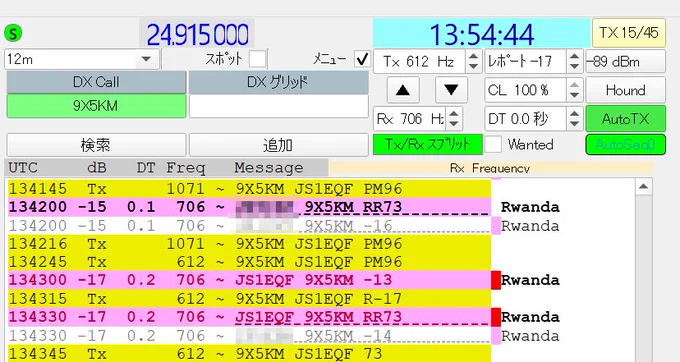
Task: Select the 134216 Tx 1071 row
Action: [x=249, y=244]
